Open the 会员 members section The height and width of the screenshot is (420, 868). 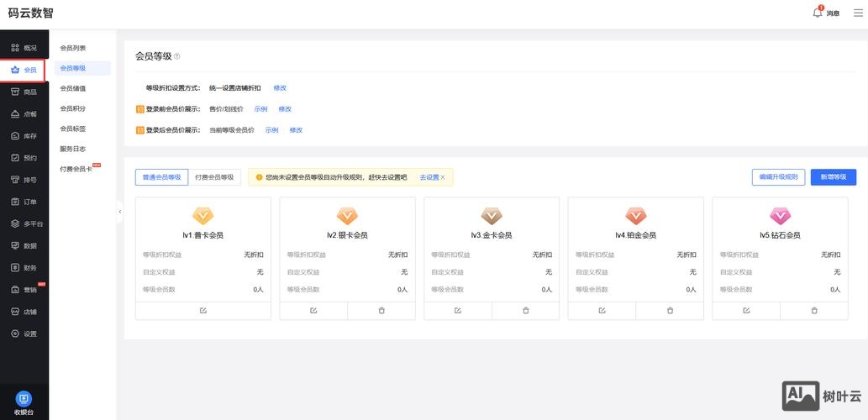[x=24, y=71]
